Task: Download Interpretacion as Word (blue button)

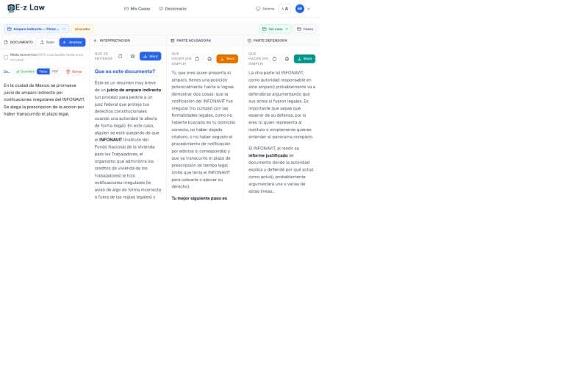Action: (151, 57)
